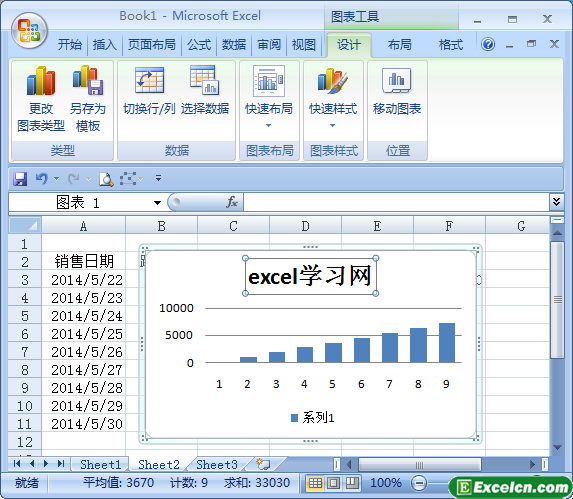Select row 12 header
Screen dimensions: 573x499
(25, 442)
